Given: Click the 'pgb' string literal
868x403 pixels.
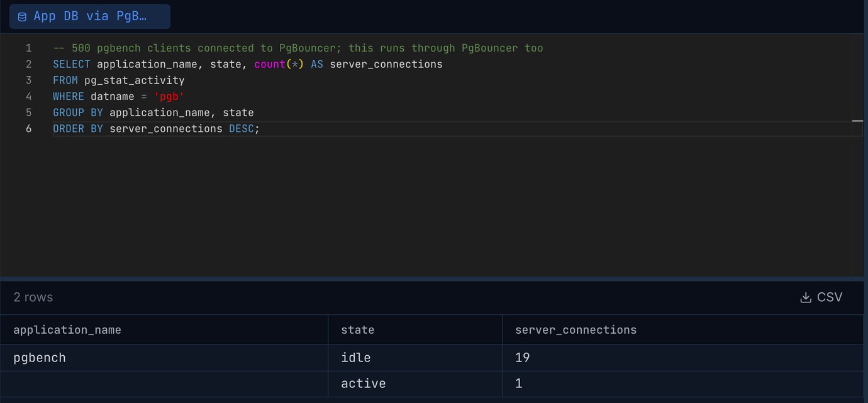Looking at the screenshot, I should pos(169,96).
